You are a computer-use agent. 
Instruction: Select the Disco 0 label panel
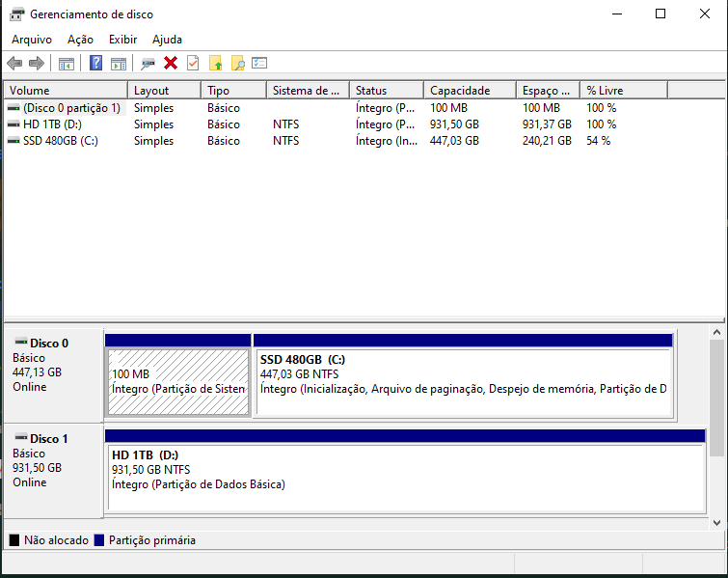[x=53, y=374]
